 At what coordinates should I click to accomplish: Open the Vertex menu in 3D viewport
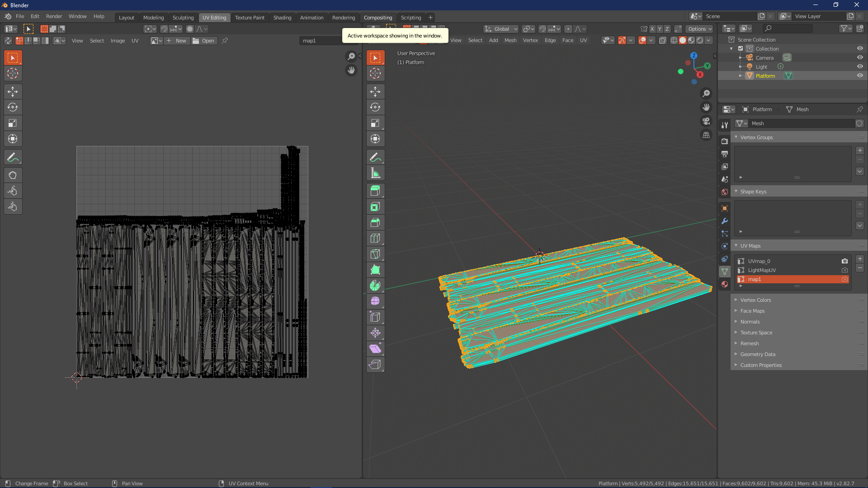[x=530, y=40]
